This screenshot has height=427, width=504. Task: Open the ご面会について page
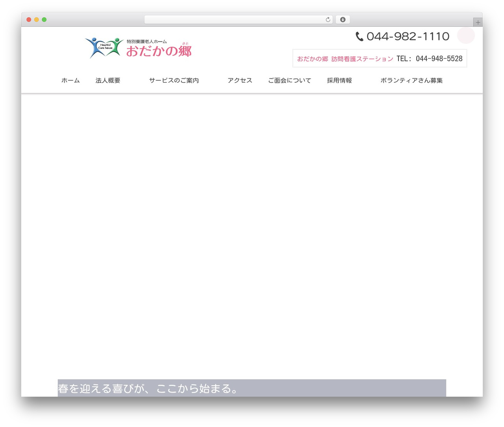[289, 80]
